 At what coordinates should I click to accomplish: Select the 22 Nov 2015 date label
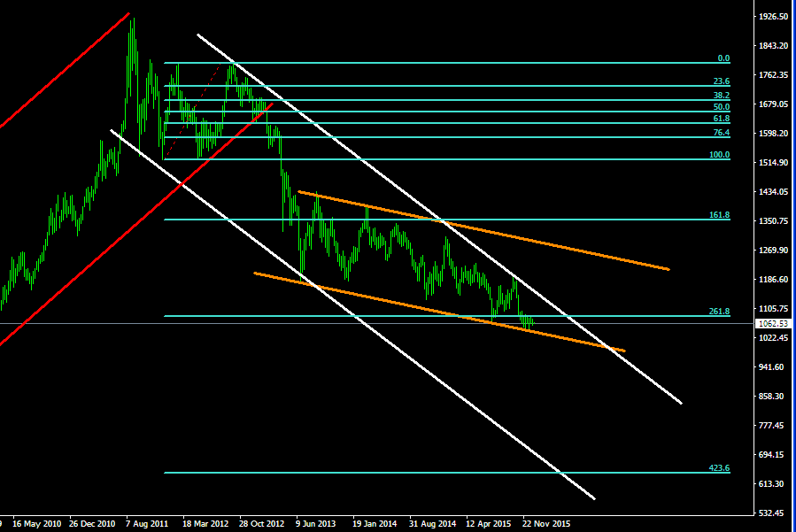click(545, 523)
